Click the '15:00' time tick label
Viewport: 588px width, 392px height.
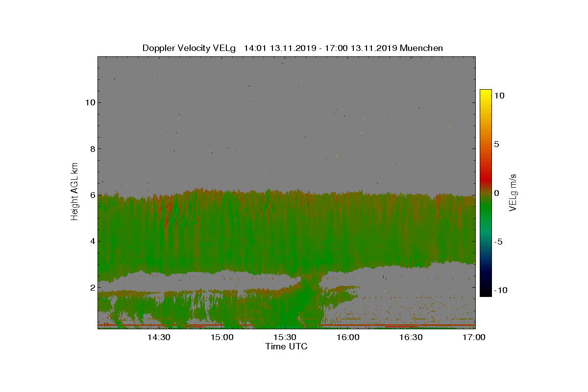pyautogui.click(x=222, y=337)
